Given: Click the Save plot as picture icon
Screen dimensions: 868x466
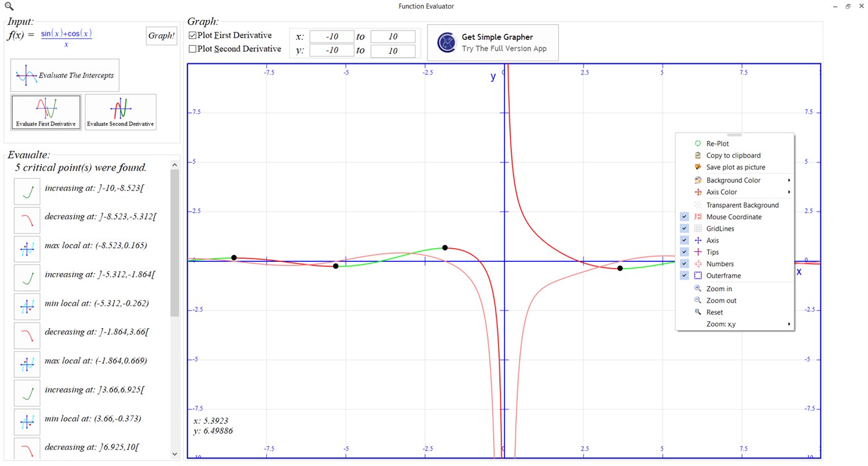Looking at the screenshot, I should click(697, 167).
